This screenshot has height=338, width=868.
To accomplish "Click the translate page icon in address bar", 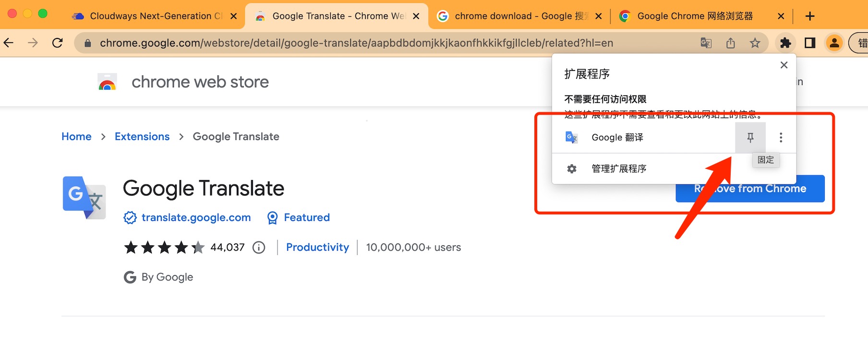I will click(706, 43).
